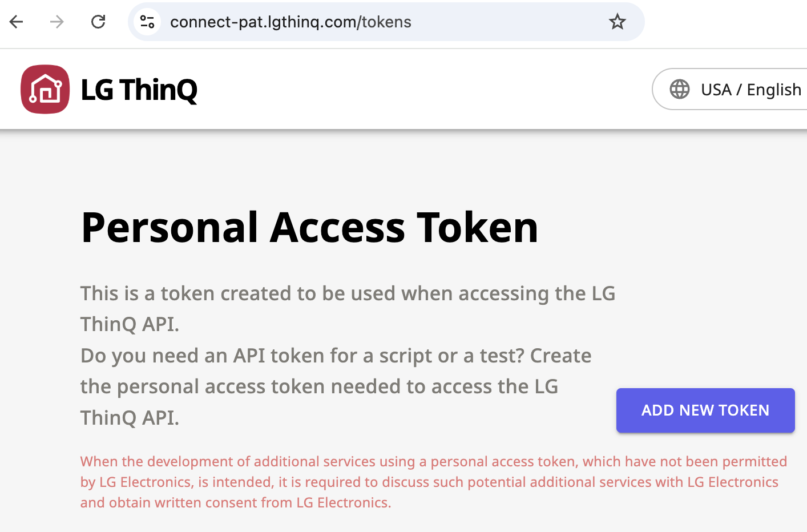
Task: Click the 'This is a token created' sentence
Action: [347, 293]
